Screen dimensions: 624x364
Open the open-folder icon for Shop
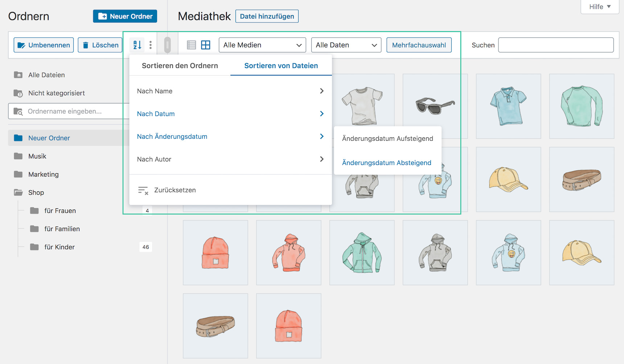(x=18, y=193)
